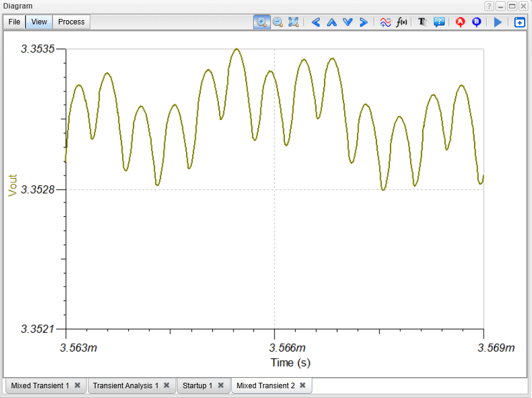Place the blue cursor B marker

476,22
